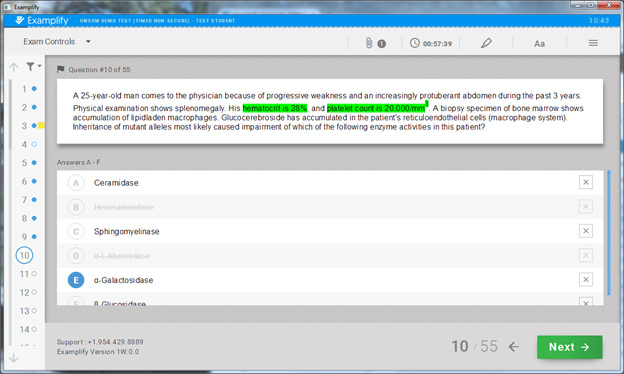Click the answers panel blue scrollbar
Screen dimensions: 624x374
tap(609, 232)
